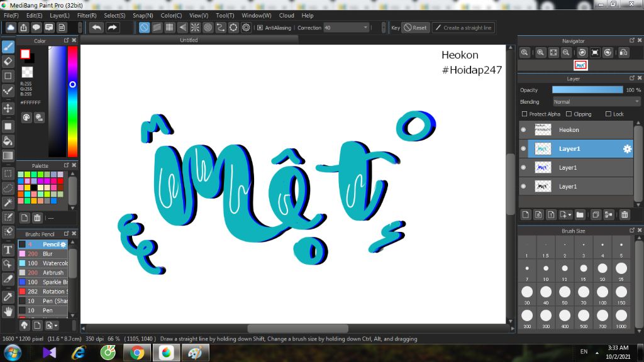The height and width of the screenshot is (362, 644).
Task: Select the Heokon layer row
Action: pyautogui.click(x=576, y=129)
